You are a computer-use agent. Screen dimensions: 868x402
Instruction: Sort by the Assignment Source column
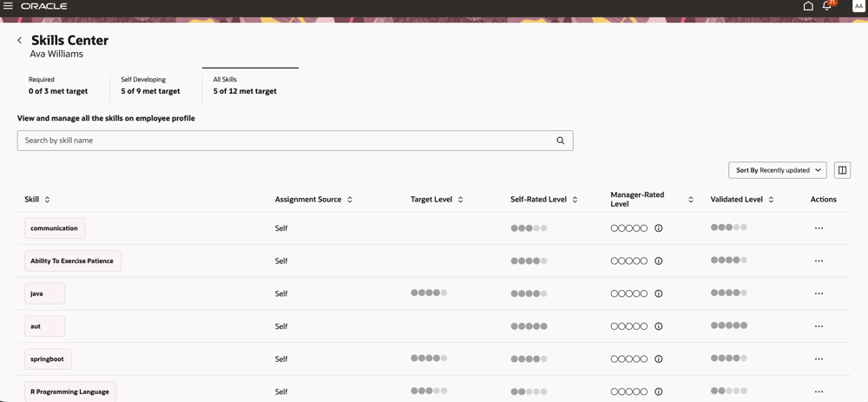click(x=350, y=200)
